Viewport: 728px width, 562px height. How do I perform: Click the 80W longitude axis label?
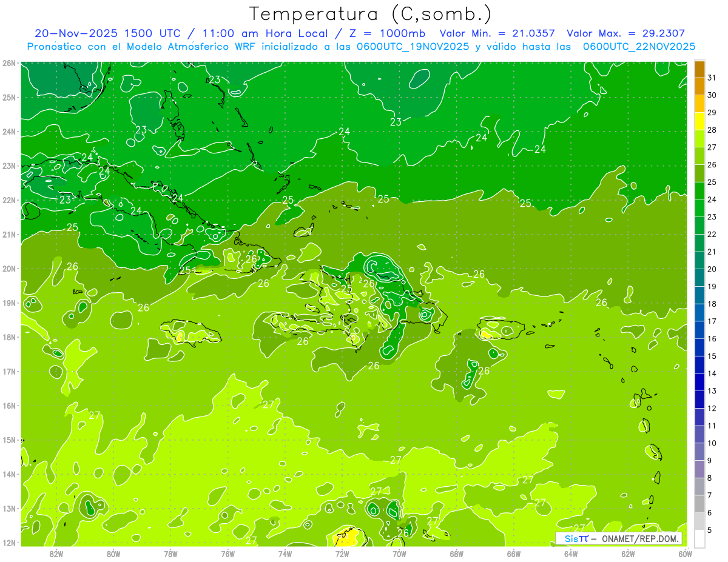113,554
